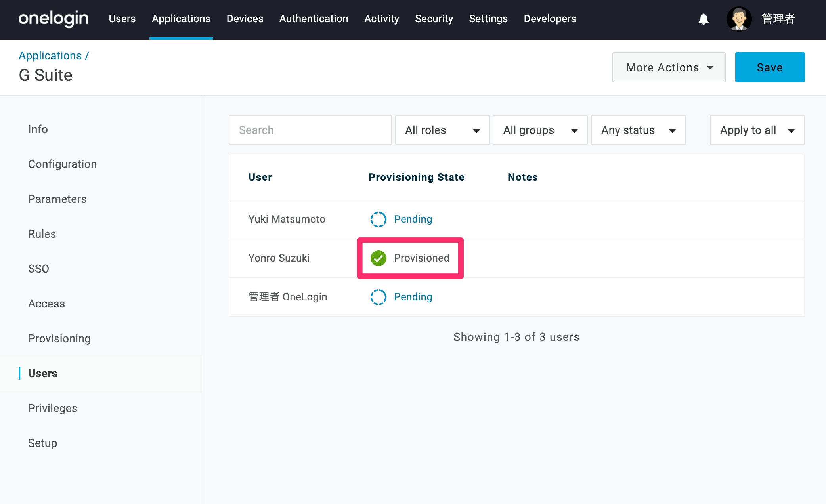Select the Yuki Matsumoto user row
This screenshot has height=504, width=826.
[517, 220]
